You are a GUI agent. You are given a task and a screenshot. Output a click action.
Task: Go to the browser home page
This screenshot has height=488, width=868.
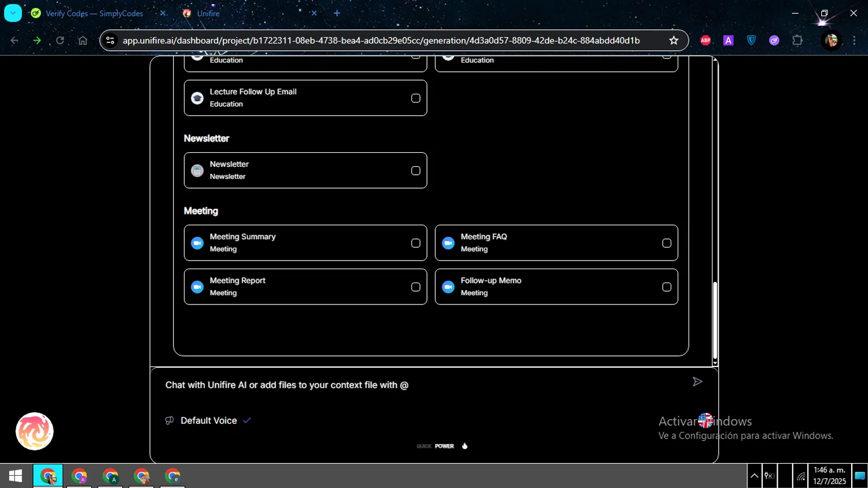tap(83, 41)
